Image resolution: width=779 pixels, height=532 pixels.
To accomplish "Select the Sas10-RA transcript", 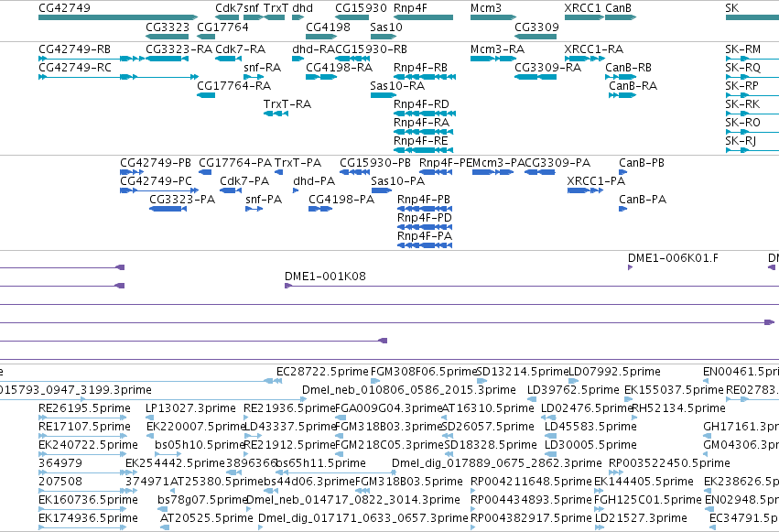I will tap(383, 95).
